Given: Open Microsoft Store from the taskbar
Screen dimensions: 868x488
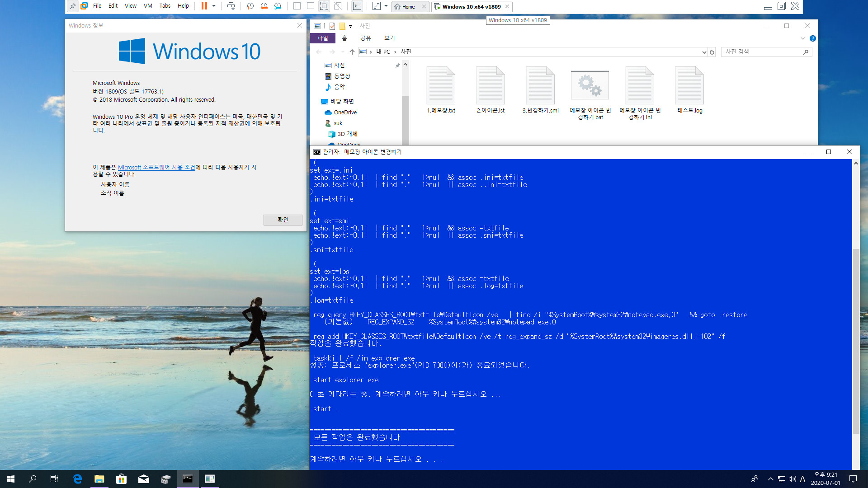Looking at the screenshot, I should [121, 479].
